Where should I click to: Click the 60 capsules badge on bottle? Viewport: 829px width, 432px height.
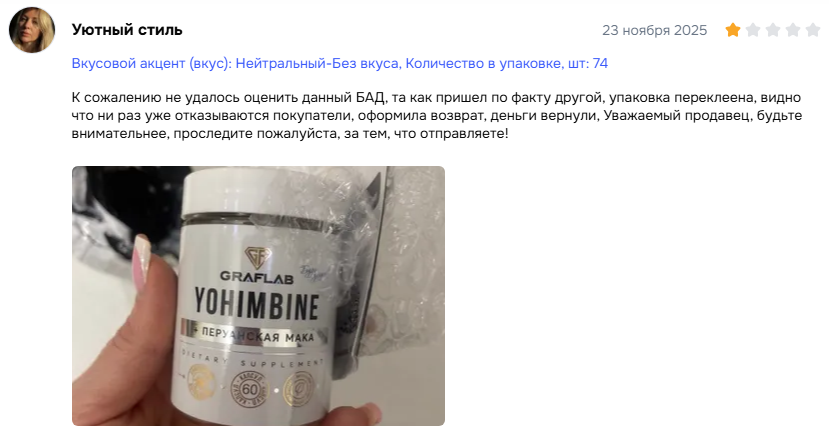tap(250, 390)
